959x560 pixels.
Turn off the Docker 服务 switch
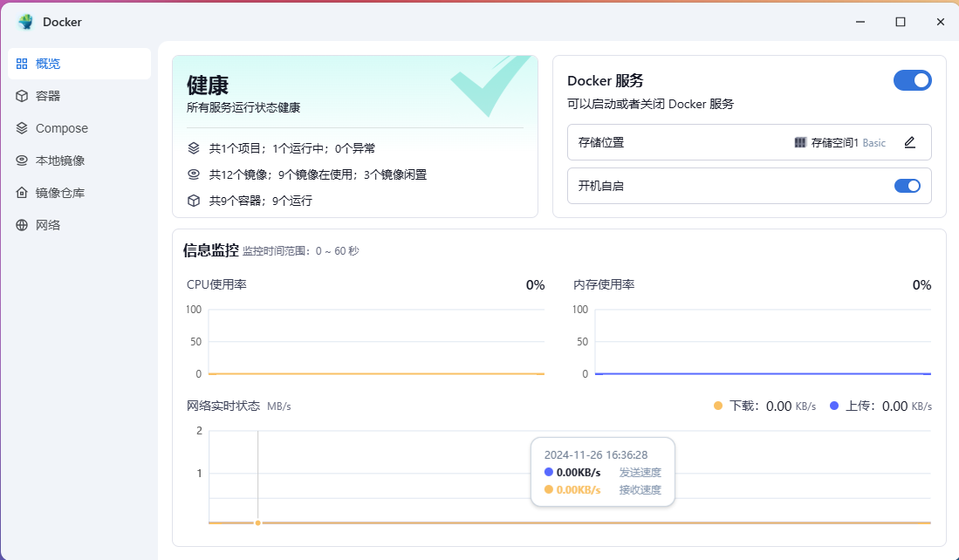pos(913,81)
